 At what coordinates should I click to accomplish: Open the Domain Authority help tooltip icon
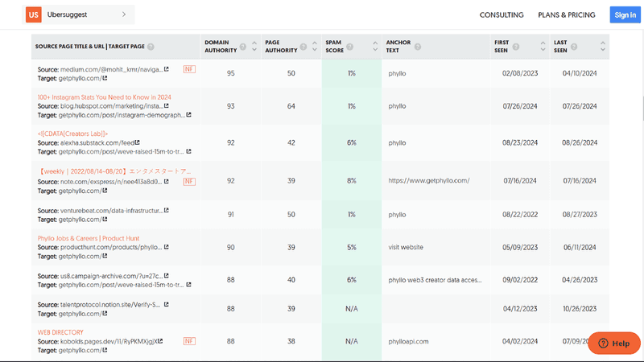[x=243, y=47]
